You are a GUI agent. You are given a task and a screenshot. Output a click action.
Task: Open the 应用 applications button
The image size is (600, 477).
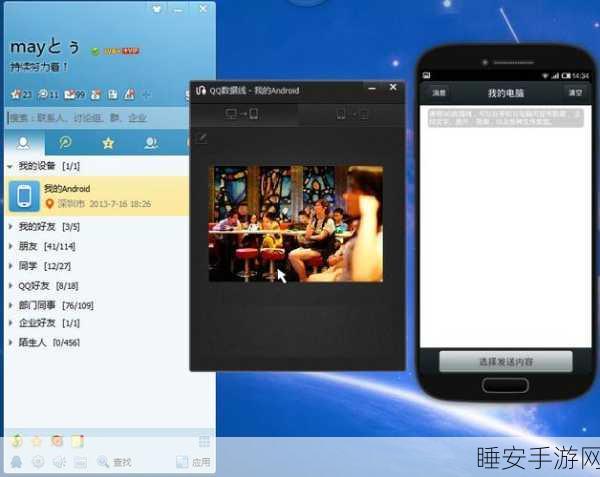[193, 462]
